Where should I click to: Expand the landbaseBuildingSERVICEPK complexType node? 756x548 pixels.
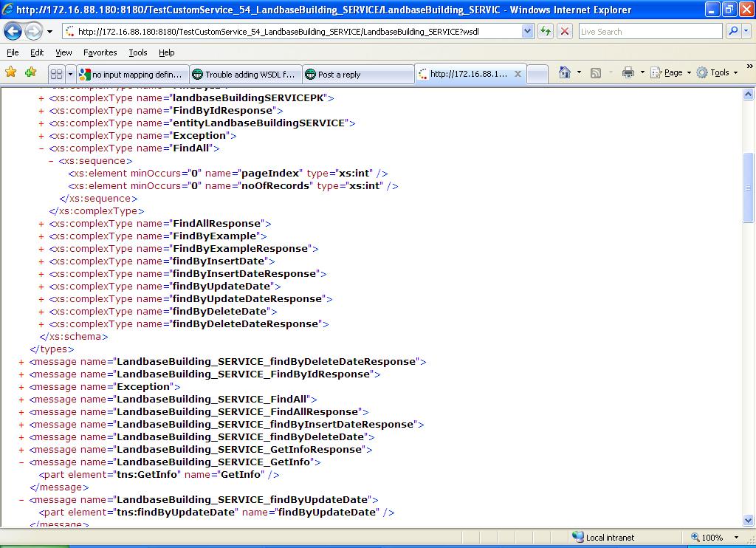coord(41,98)
